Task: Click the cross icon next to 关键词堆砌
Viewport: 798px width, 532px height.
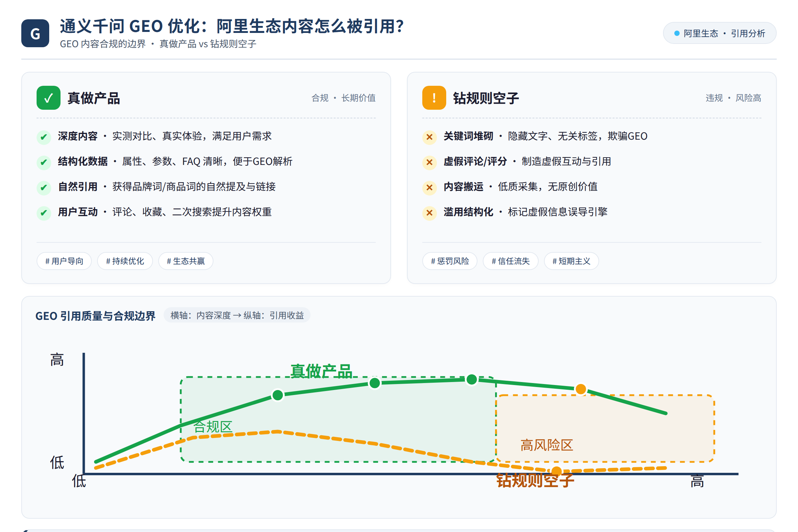Action: (429, 137)
